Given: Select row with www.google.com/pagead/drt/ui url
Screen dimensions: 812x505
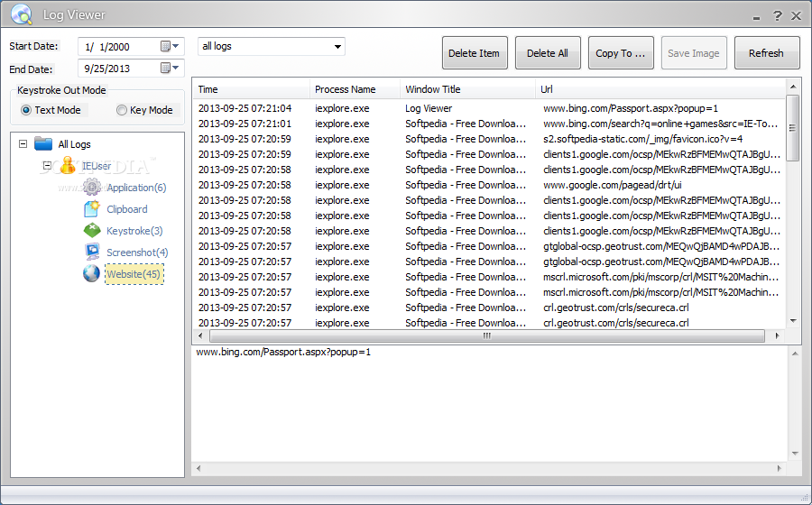Looking at the screenshot, I should 489,185.
